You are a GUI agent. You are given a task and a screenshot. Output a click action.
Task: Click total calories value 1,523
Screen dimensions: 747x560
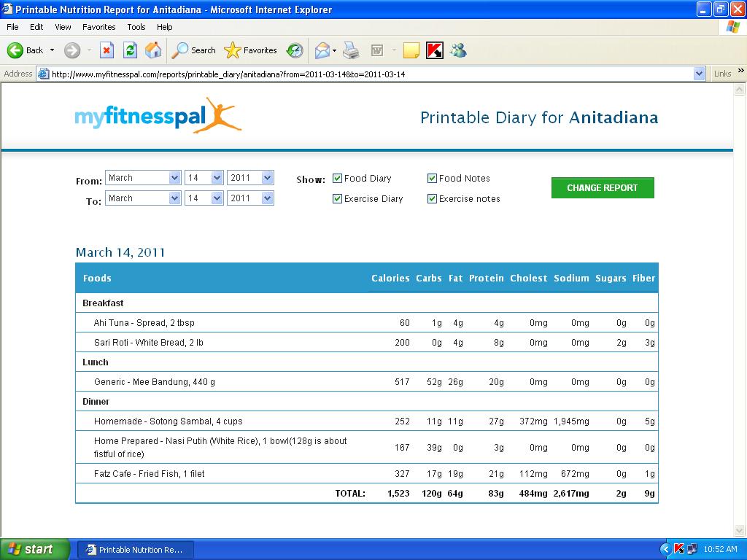(x=398, y=494)
